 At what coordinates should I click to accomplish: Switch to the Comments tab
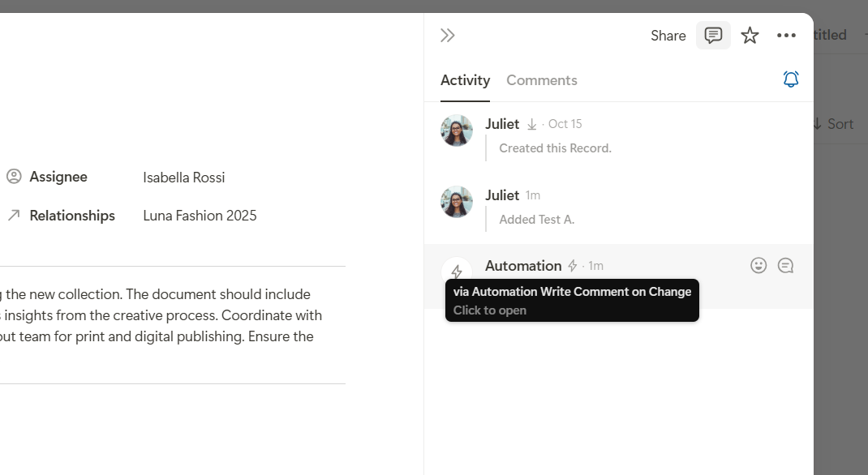[541, 80]
